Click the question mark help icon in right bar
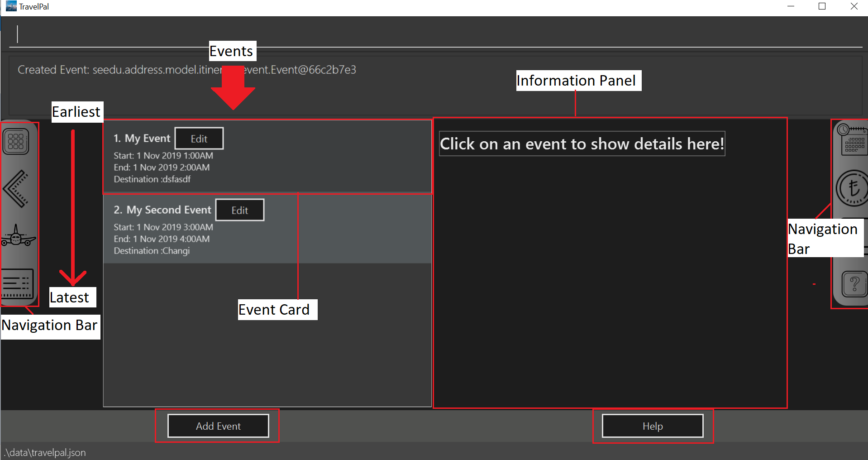 point(854,284)
